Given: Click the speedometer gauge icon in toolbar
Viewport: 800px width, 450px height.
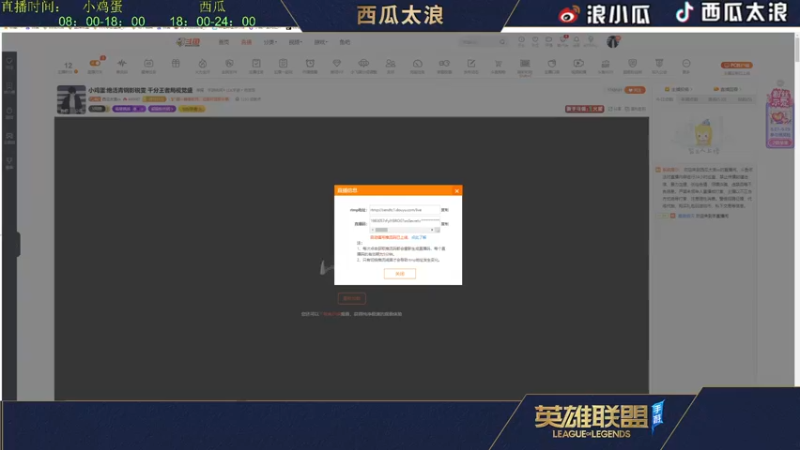Looking at the screenshot, I should coord(417,65).
